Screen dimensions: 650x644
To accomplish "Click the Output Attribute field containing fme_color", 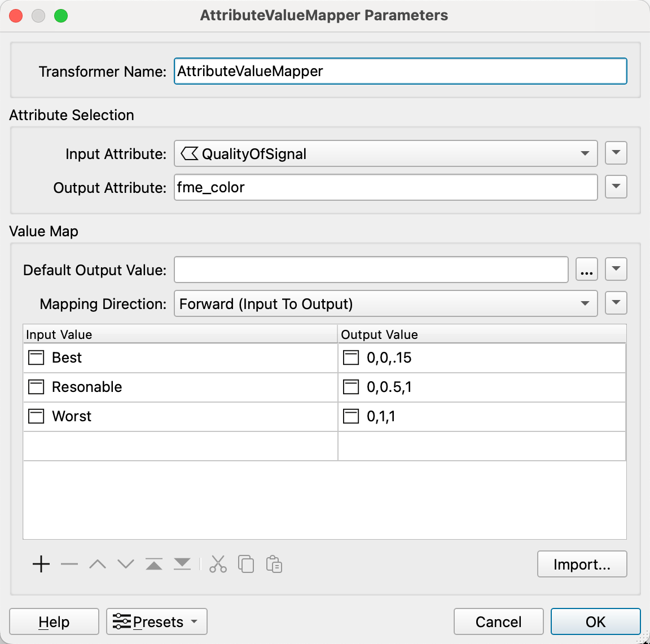I will (385, 187).
